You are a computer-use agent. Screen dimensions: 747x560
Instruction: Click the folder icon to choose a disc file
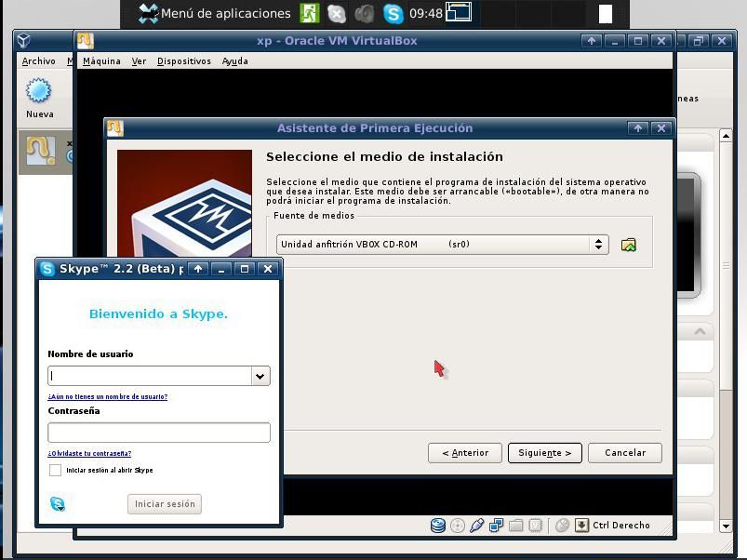(628, 245)
